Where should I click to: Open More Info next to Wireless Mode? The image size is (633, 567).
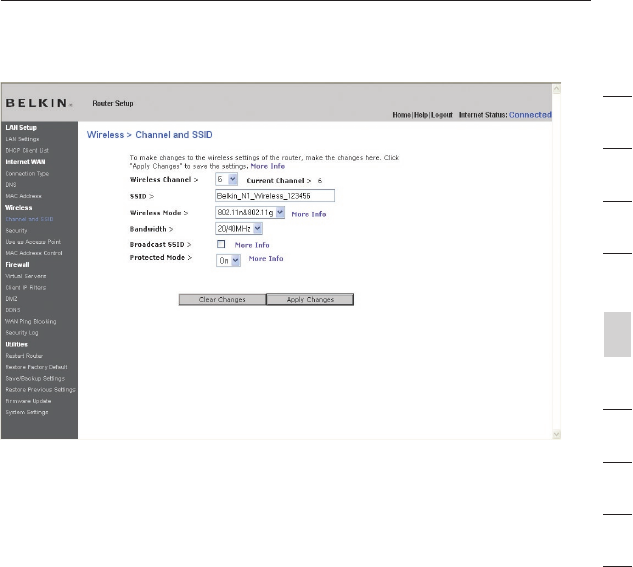point(308,214)
